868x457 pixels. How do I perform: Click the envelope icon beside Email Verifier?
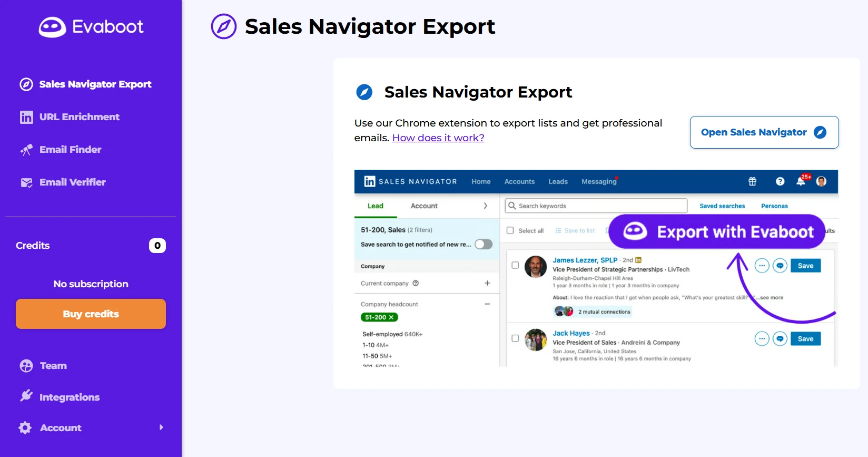[x=26, y=182]
